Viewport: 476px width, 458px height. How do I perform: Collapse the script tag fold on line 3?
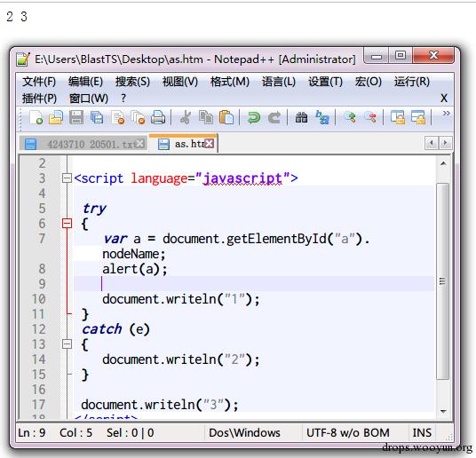67,178
